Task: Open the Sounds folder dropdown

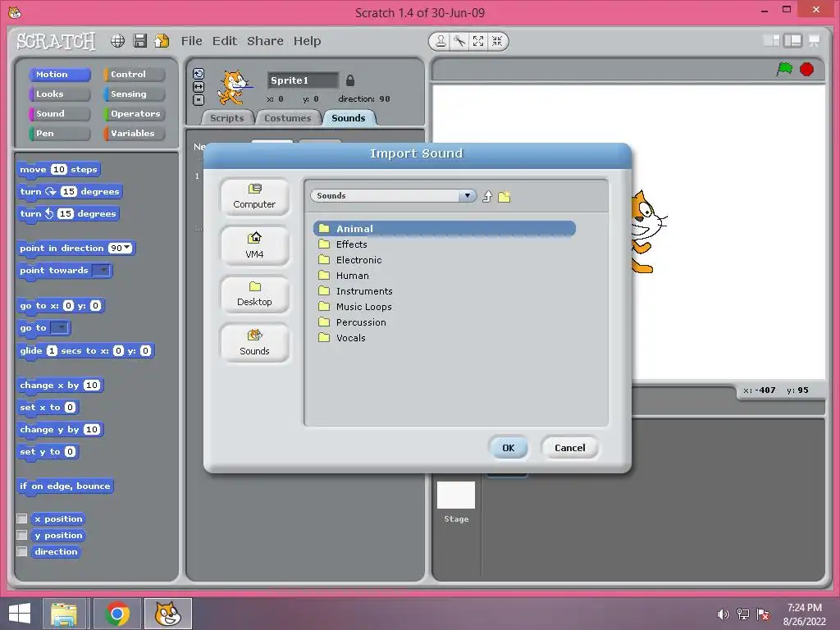Action: (x=467, y=195)
